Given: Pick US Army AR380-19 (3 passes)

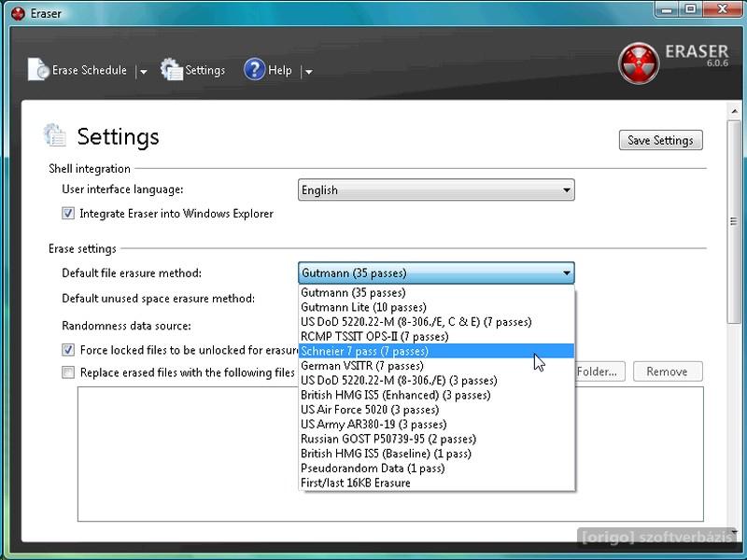Looking at the screenshot, I should click(x=436, y=425).
